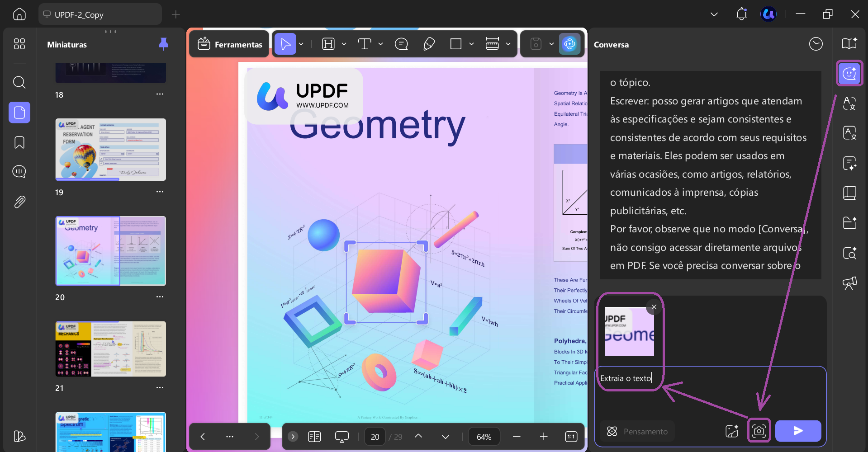Open the chat history clock icon
Image resolution: width=868 pixels, height=452 pixels.
[816, 44]
